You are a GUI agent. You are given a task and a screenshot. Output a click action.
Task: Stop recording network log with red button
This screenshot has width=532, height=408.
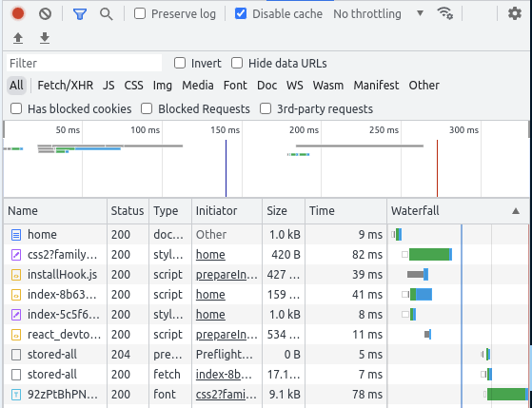point(18,14)
